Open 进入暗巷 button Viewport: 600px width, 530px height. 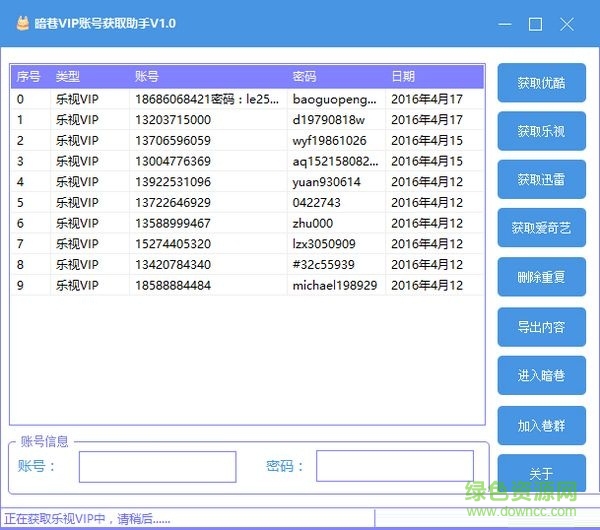pyautogui.click(x=541, y=375)
